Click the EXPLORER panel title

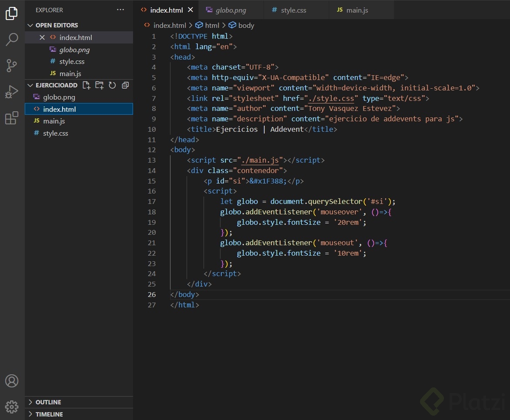(x=49, y=10)
